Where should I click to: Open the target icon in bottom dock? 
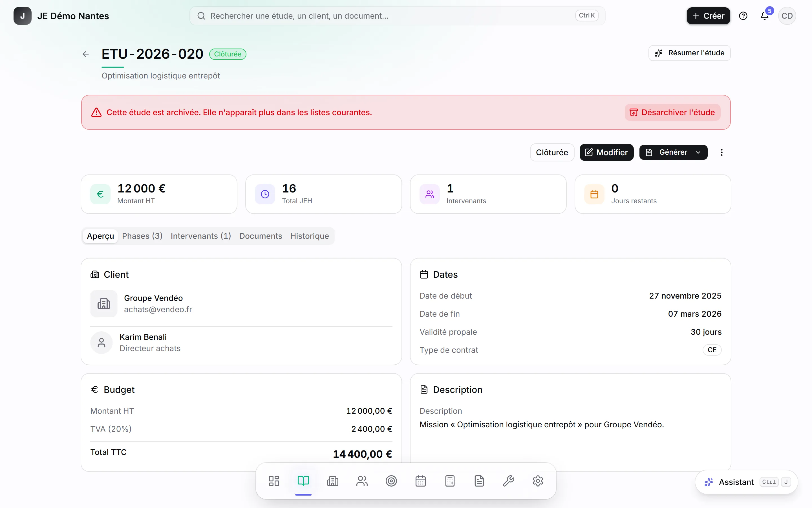[x=391, y=481]
